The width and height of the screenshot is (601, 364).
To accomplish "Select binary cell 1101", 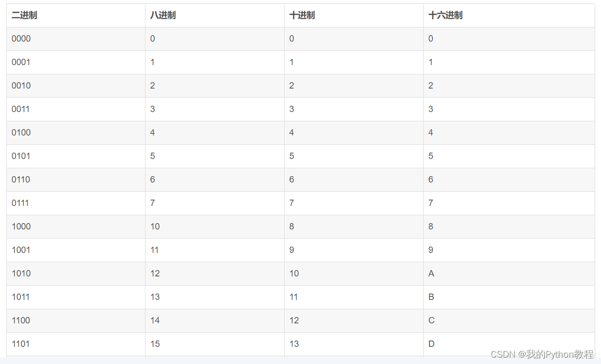I will tap(21, 344).
